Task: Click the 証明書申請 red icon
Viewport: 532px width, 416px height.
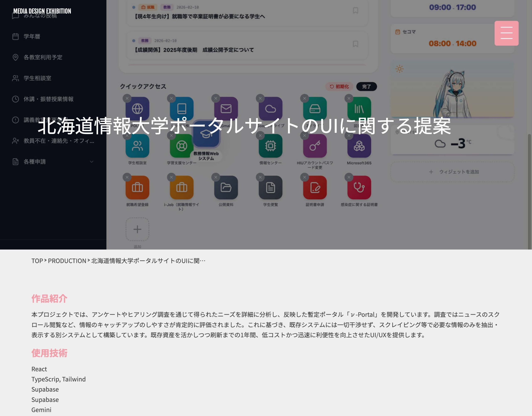Action: (315, 187)
